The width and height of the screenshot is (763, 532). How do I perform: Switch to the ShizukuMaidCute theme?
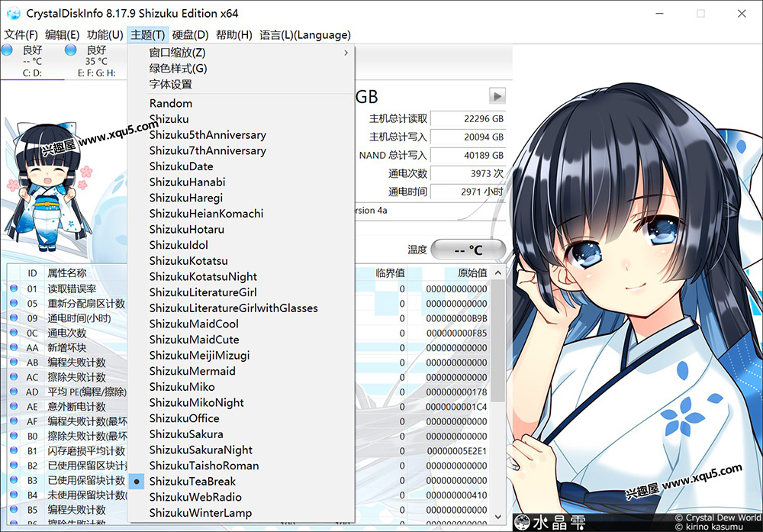(241, 339)
